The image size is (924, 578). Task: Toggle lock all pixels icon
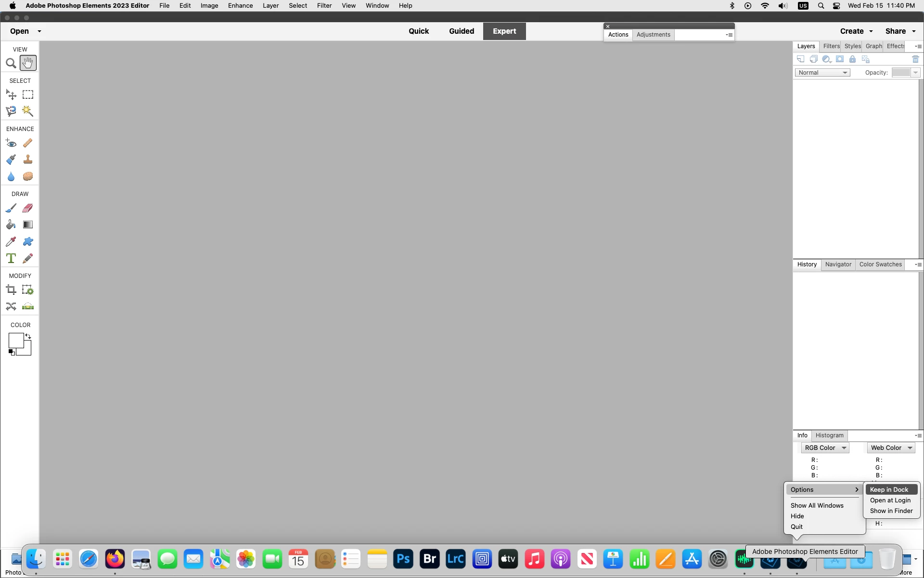coord(852,59)
